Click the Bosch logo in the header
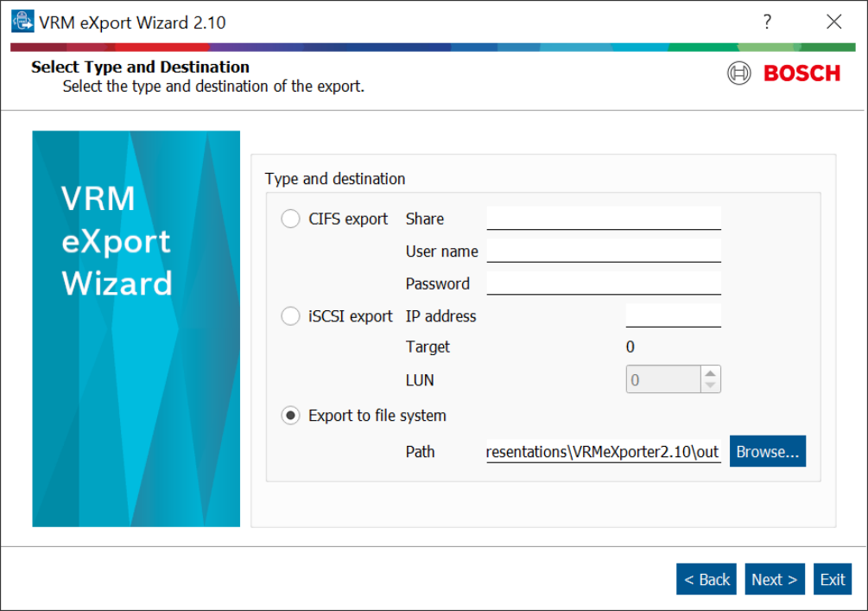The height and width of the screenshot is (611, 868). click(783, 73)
